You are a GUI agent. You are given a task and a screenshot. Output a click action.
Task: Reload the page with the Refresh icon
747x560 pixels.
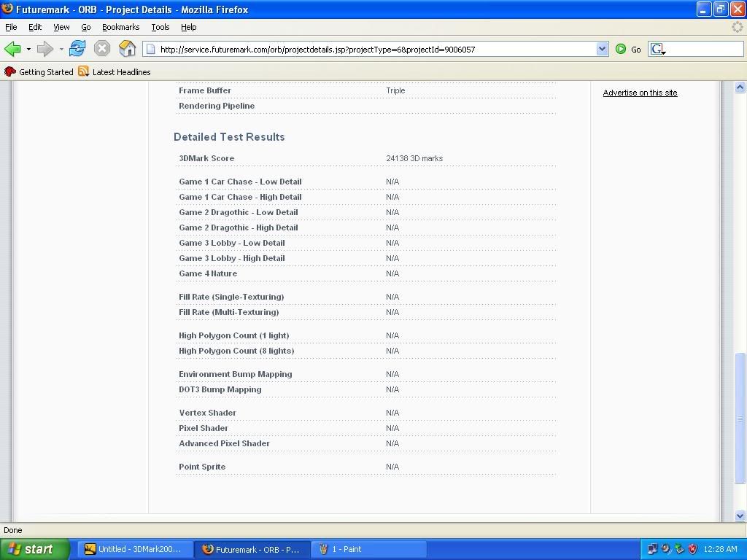[x=77, y=49]
